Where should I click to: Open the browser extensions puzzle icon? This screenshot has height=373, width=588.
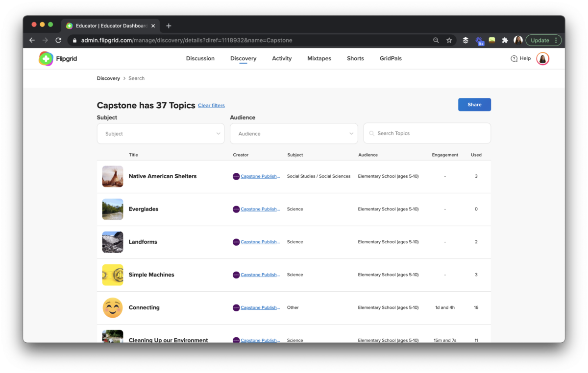pyautogui.click(x=505, y=40)
